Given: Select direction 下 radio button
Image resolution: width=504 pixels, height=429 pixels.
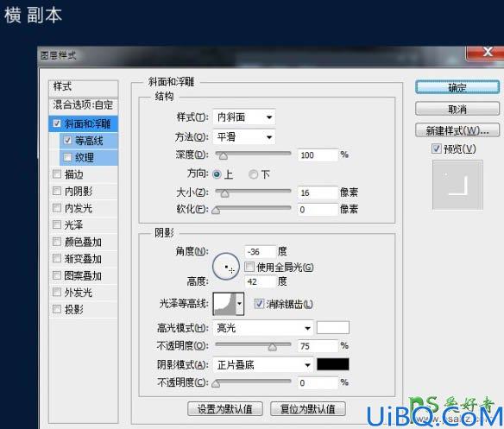Looking at the screenshot, I should (x=253, y=174).
